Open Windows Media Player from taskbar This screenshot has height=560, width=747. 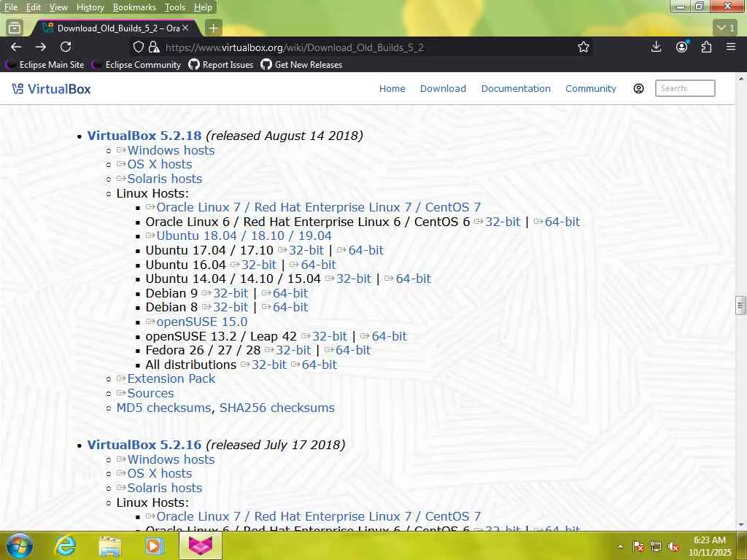(x=154, y=546)
